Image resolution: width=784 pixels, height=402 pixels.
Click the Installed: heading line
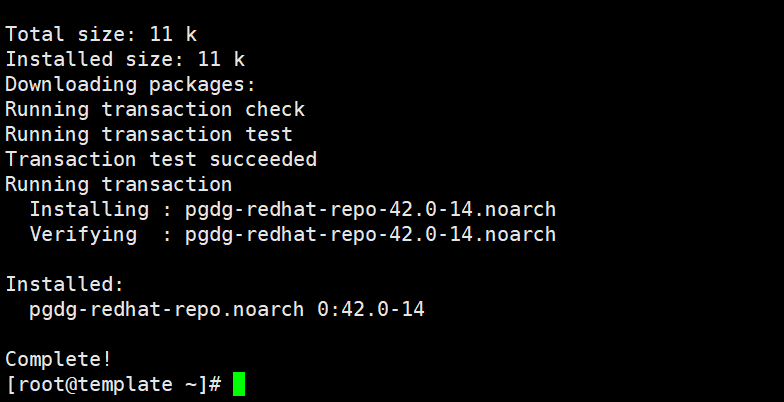(x=64, y=284)
